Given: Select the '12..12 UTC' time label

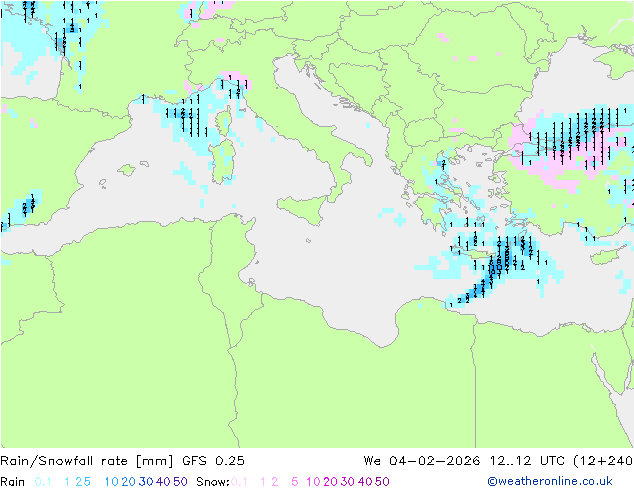Looking at the screenshot, I should pos(527,461).
